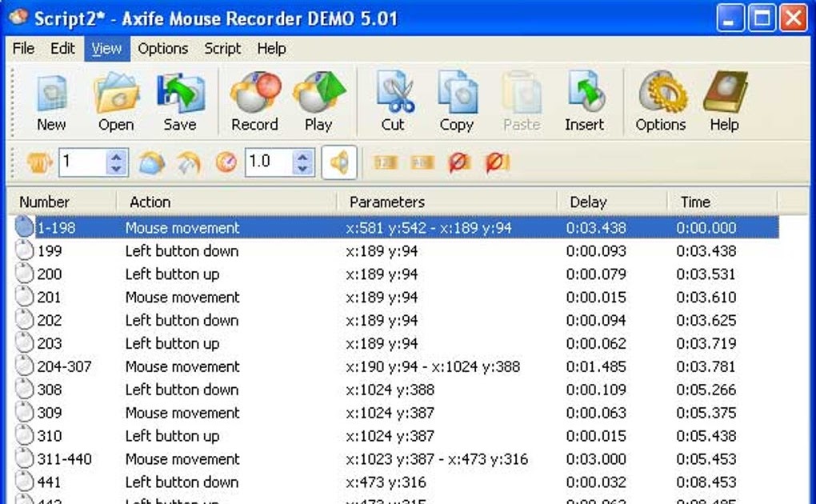Click the orange speed clock icon

[x=226, y=163]
